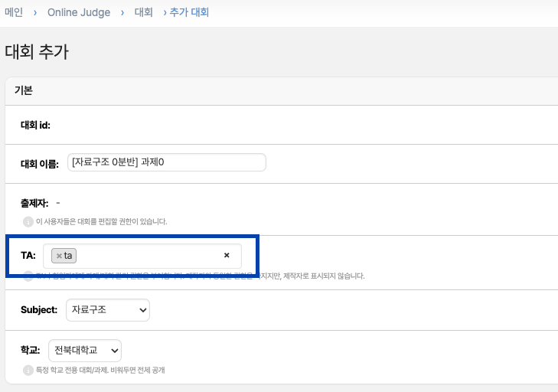Image resolution: width=558 pixels, height=392 pixels.
Task: Click the Subject: field label
Action: pos(39,310)
